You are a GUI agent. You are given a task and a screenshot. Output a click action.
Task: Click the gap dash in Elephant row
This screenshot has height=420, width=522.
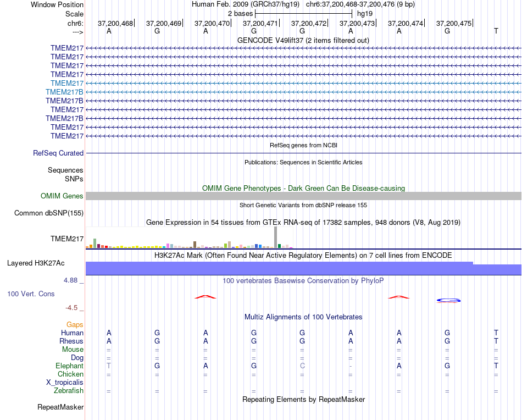click(x=351, y=366)
